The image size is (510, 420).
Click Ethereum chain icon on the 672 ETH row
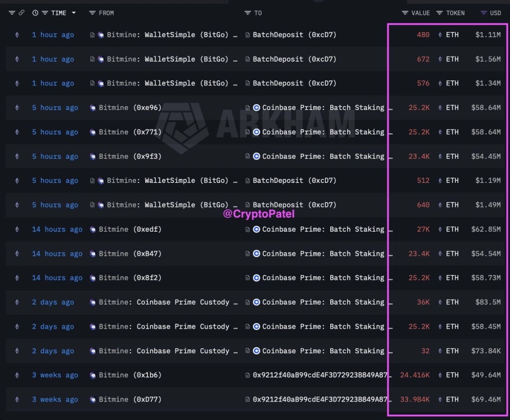tap(17, 59)
